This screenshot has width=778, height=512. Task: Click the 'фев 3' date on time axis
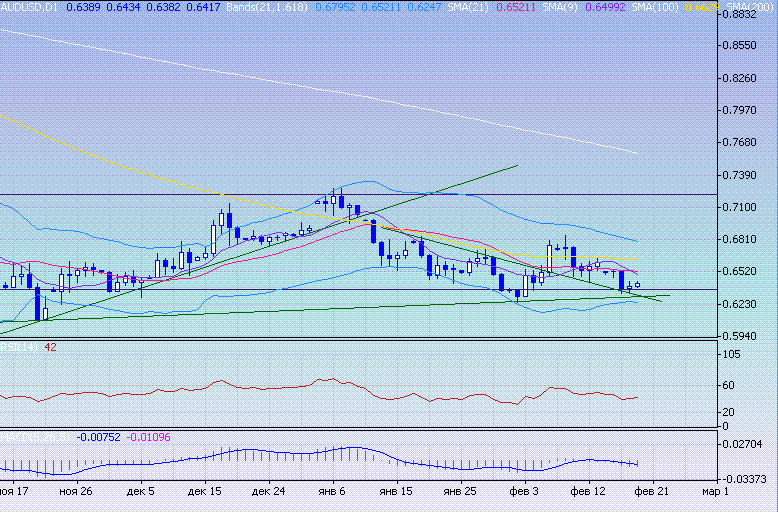[x=524, y=492]
